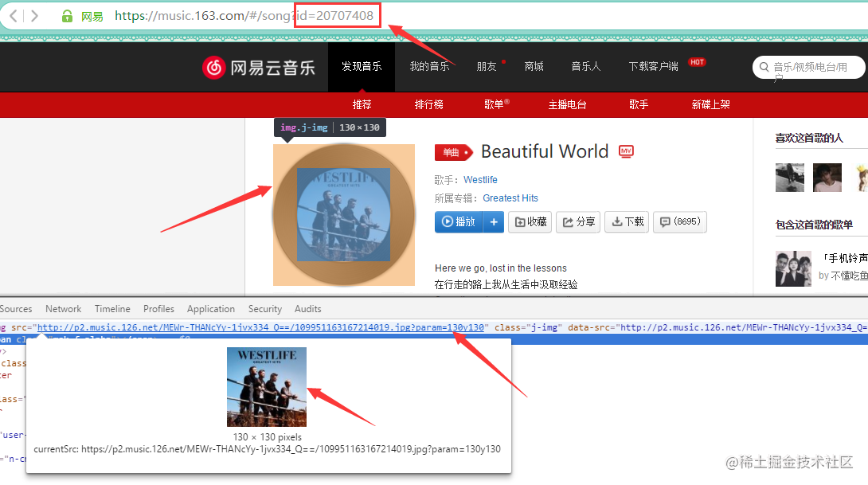The height and width of the screenshot is (485, 868).
Task: Click the plus button beside 播放
Action: [x=494, y=222]
